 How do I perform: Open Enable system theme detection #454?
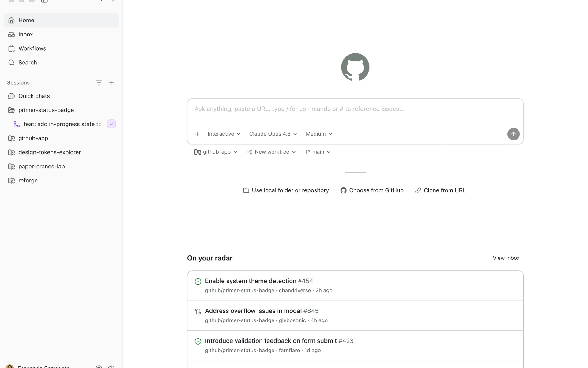pyautogui.click(x=355, y=286)
